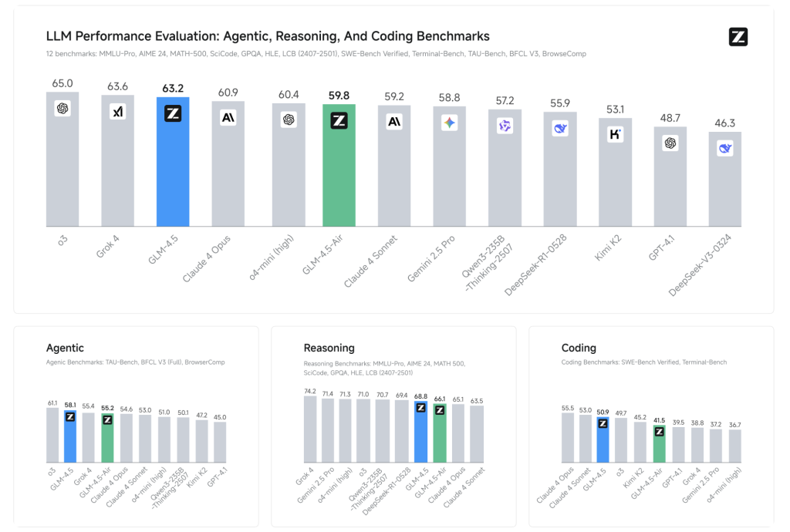Click the Z logo on Reasoning 68.8 bar
Image resolution: width=790 pixels, height=532 pixels.
(x=420, y=408)
